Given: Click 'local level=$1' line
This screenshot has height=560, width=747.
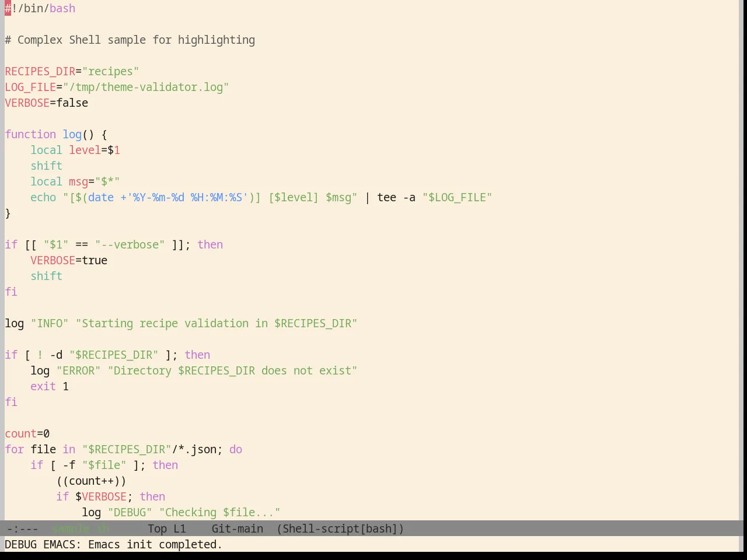Looking at the screenshot, I should point(75,150).
